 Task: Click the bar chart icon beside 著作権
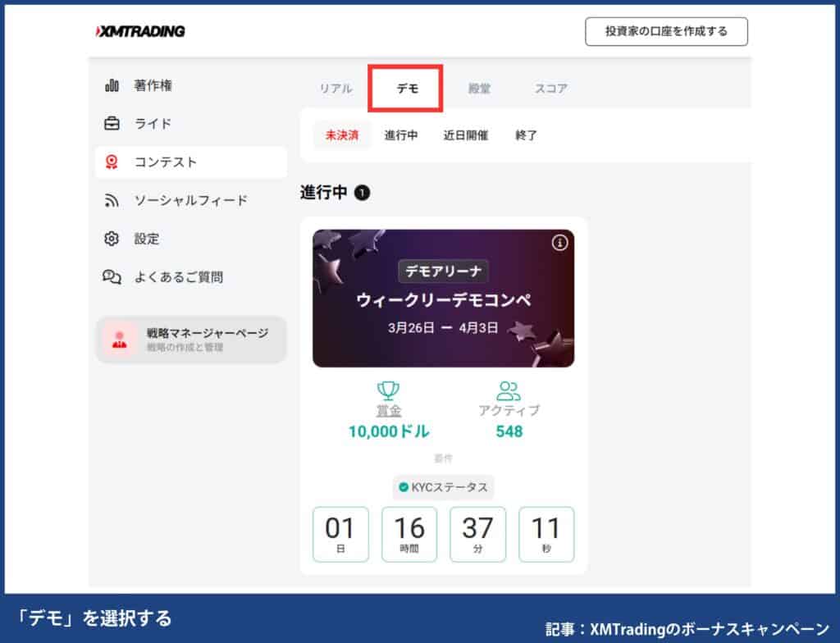pos(112,85)
